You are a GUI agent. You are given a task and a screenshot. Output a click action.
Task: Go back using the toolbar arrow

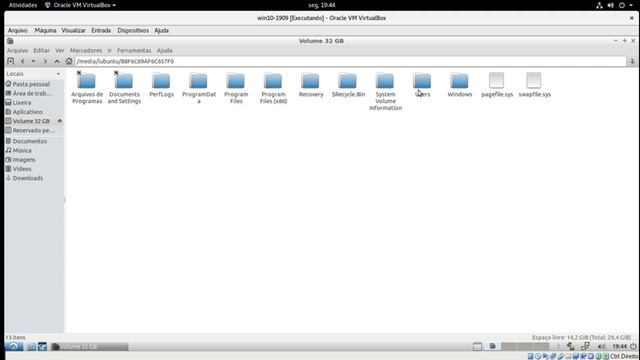coord(23,61)
